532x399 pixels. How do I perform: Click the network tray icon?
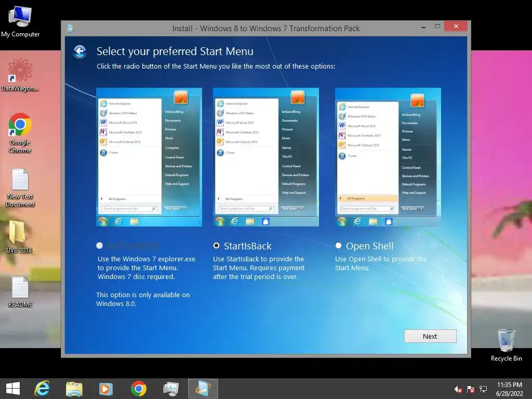[x=483, y=389]
